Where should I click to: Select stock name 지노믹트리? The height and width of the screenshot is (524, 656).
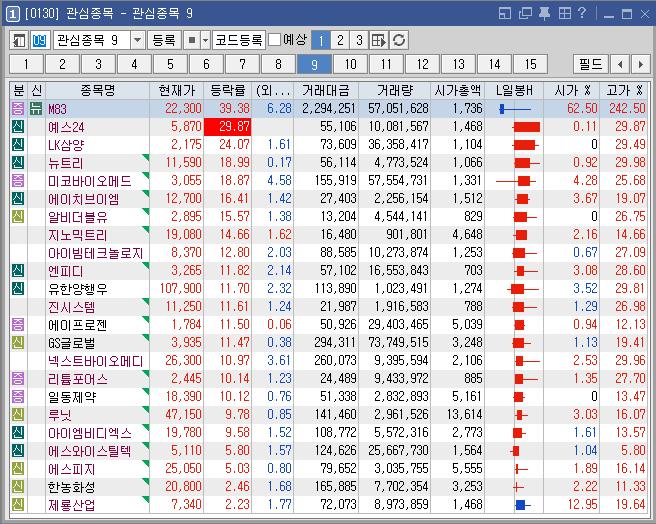pyautogui.click(x=78, y=235)
